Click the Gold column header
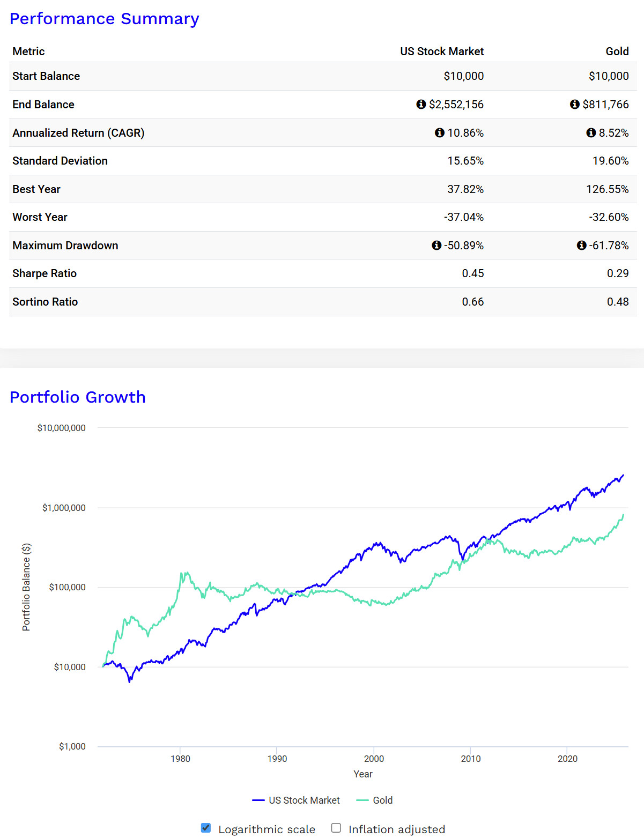 point(617,51)
